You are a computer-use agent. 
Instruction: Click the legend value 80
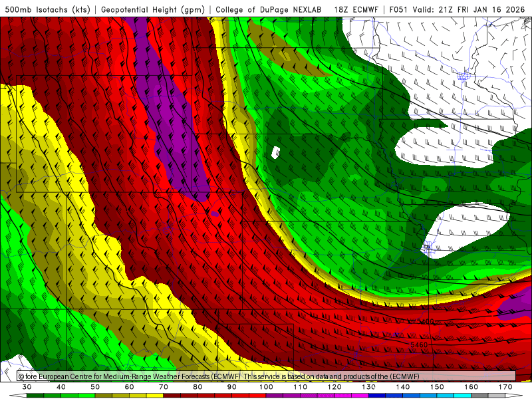(198, 387)
